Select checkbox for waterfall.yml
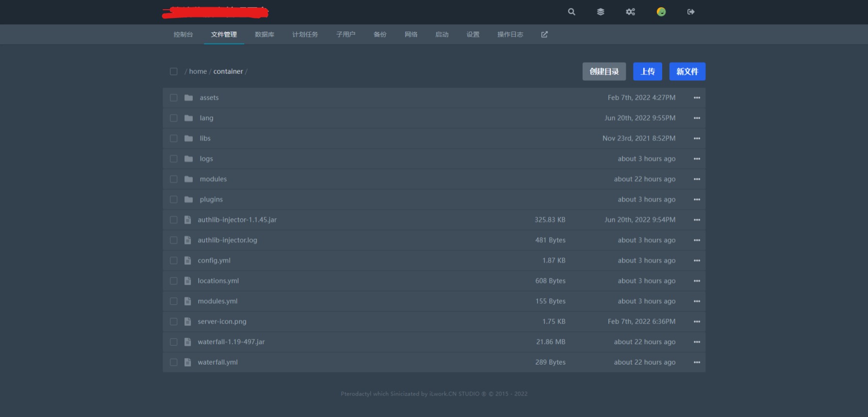868x417 pixels. click(173, 362)
